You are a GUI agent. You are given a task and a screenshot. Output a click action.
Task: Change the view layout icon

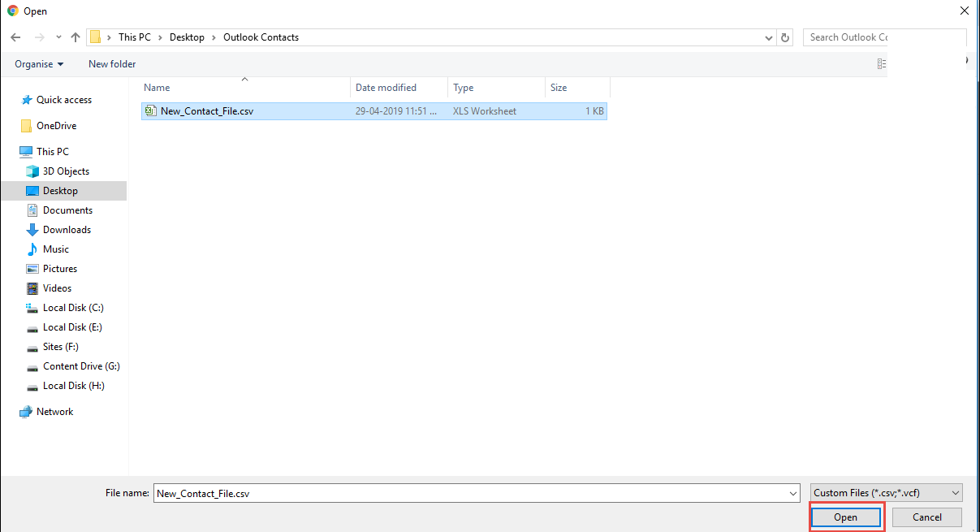click(882, 64)
